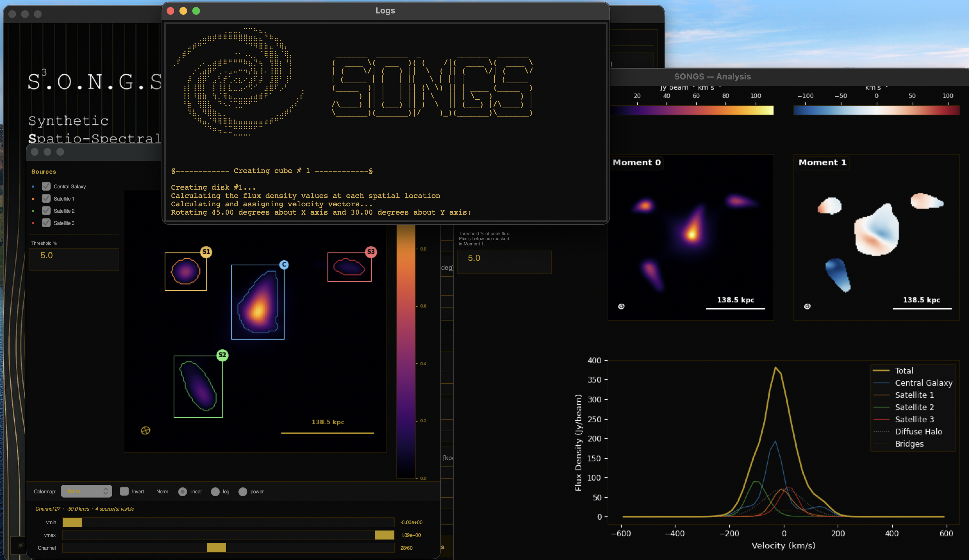This screenshot has width=969, height=560.
Task: Open the Colormap dropdown
Action: pyautogui.click(x=87, y=491)
